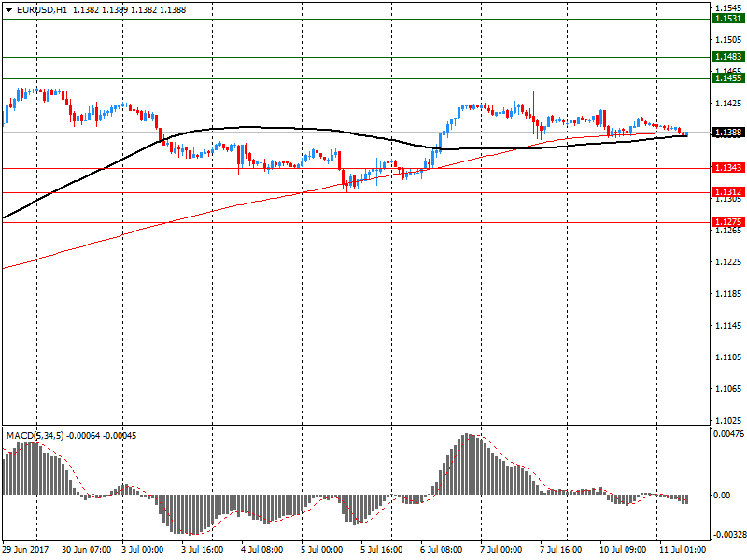Select the EURUSD,H1 chart title text
Image resolution: width=747 pixels, height=560 pixels.
42,10
